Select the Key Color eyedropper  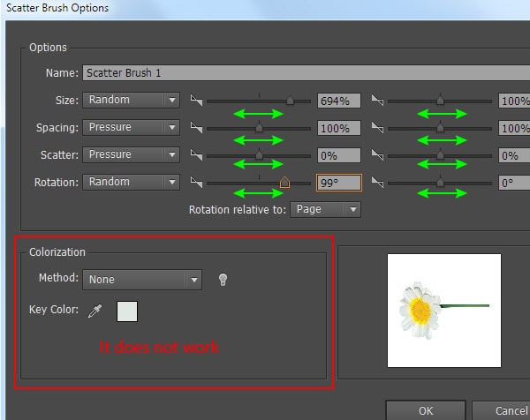pyautogui.click(x=95, y=311)
